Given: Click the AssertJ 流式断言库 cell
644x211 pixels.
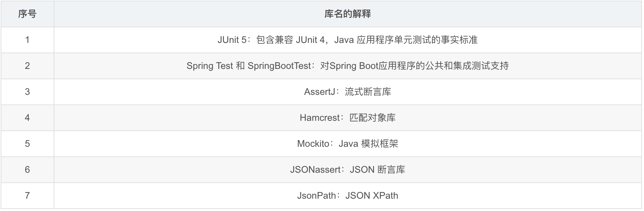Looking at the screenshot, I should coord(348,92).
